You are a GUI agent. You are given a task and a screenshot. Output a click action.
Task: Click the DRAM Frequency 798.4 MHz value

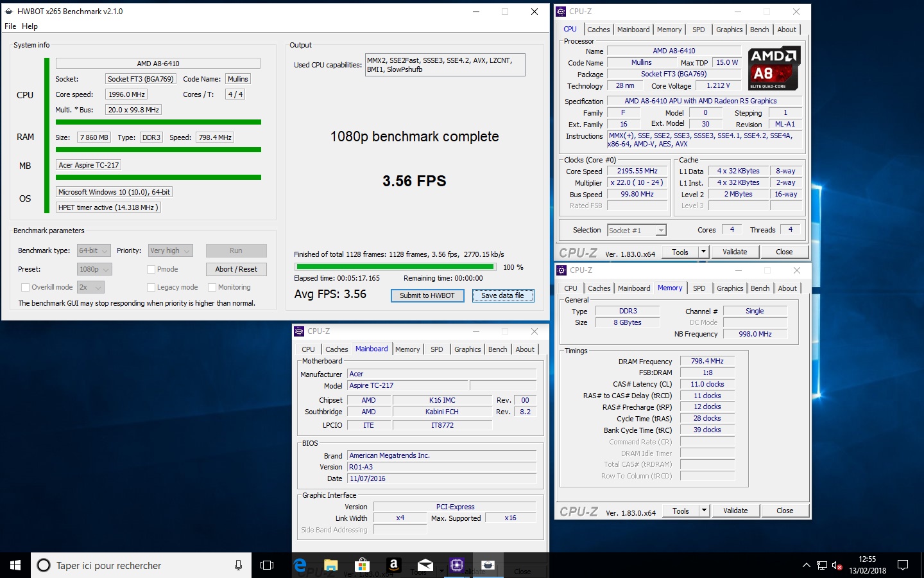[x=707, y=362]
